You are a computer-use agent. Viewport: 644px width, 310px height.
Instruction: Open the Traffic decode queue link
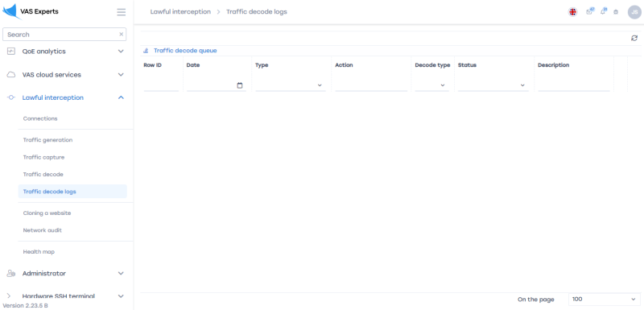185,51
